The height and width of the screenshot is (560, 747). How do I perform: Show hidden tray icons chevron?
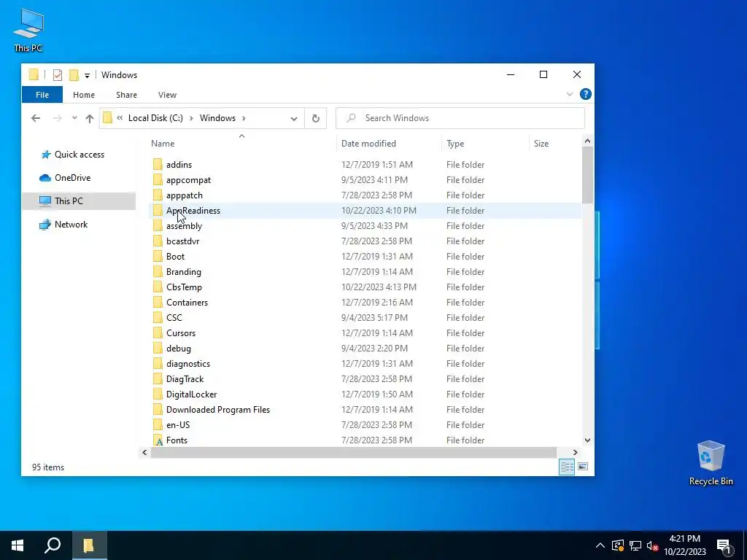click(600, 545)
